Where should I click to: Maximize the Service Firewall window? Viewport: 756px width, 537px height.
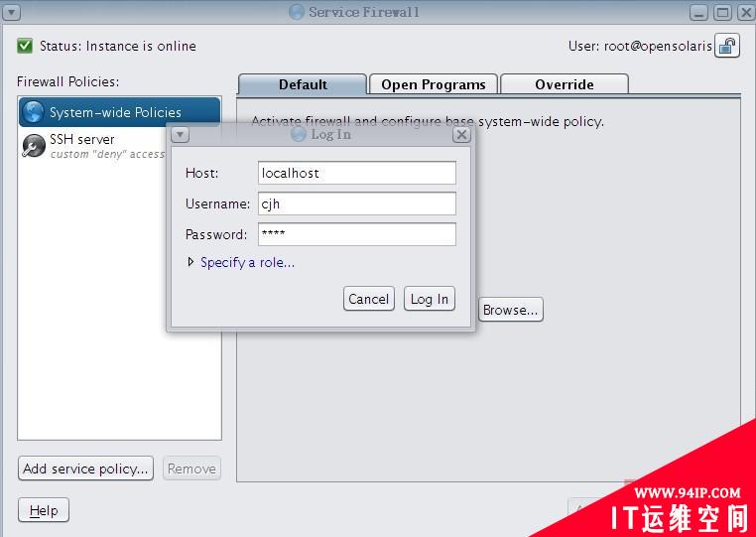point(722,12)
